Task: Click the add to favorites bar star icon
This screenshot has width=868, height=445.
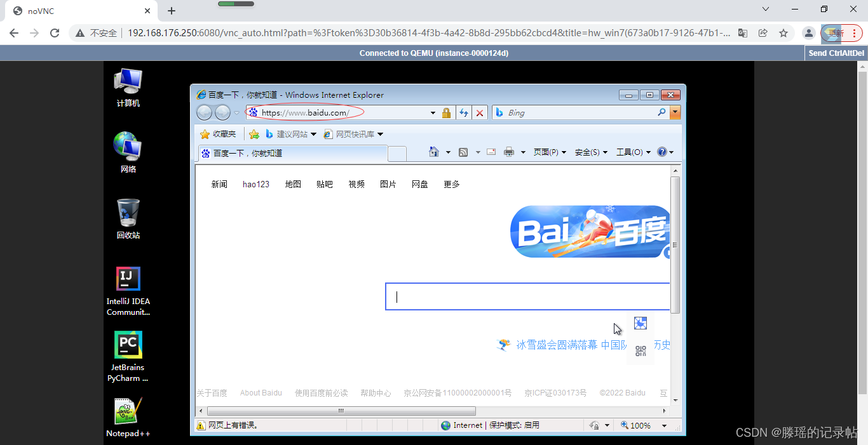Action: tap(254, 134)
